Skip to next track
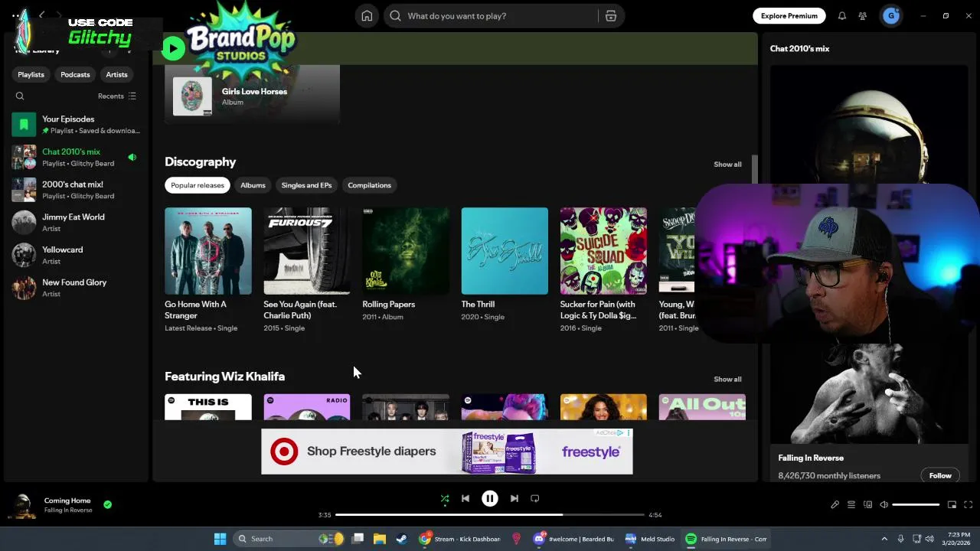 point(514,499)
